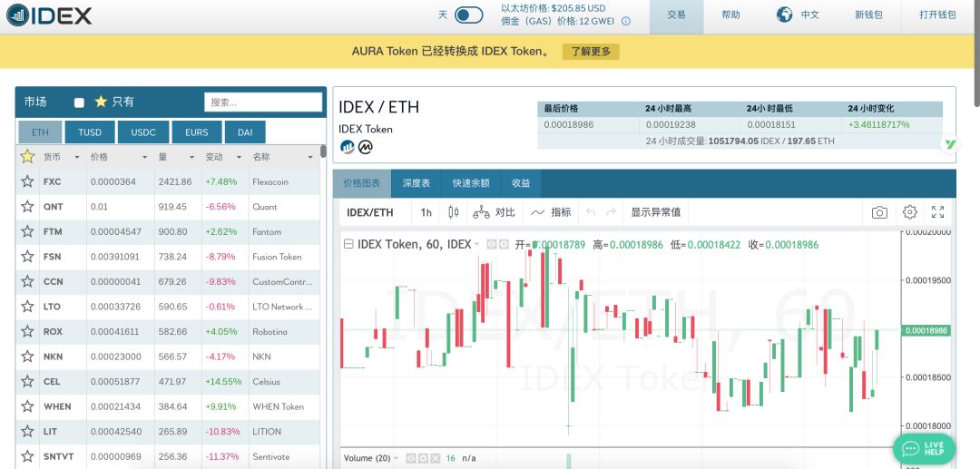This screenshot has width=980, height=469.
Task: Star the SNTVT market row
Action: [27, 456]
